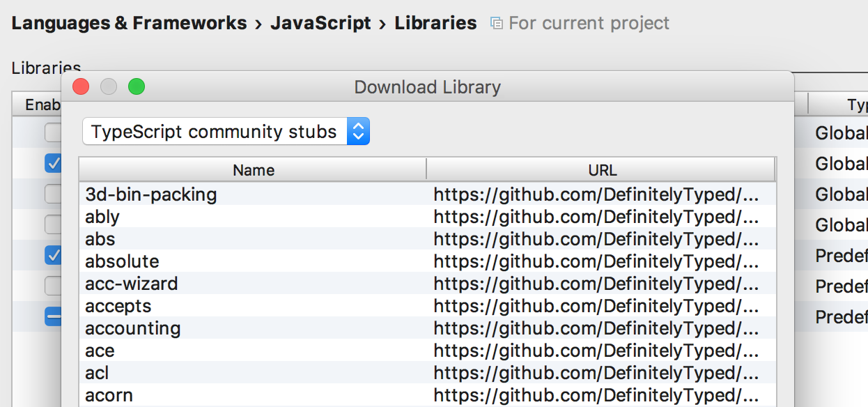Select the abs library name
868x407 pixels.
(x=100, y=239)
